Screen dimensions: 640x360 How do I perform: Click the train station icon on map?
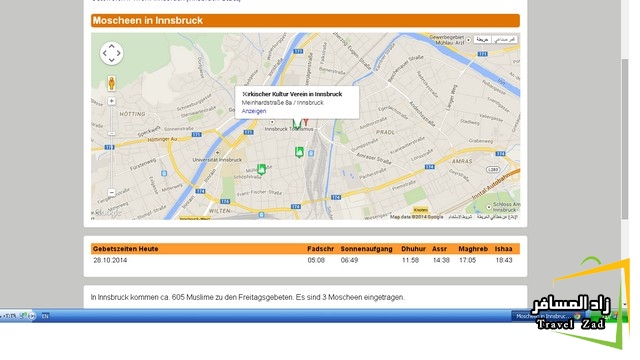tap(311, 153)
